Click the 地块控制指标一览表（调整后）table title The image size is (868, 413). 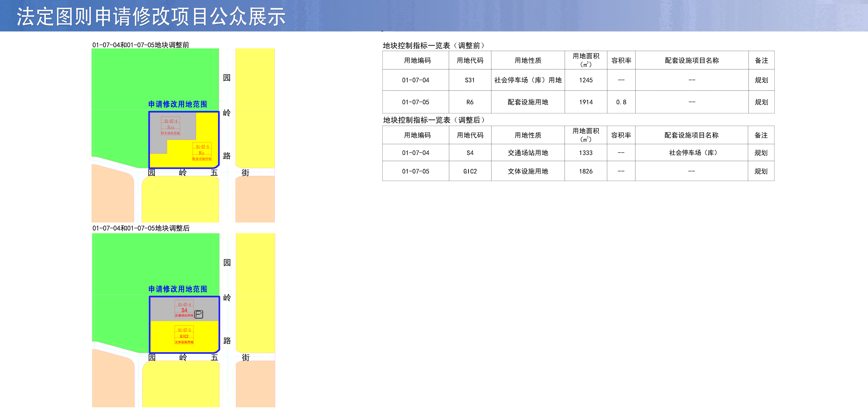[x=434, y=120]
